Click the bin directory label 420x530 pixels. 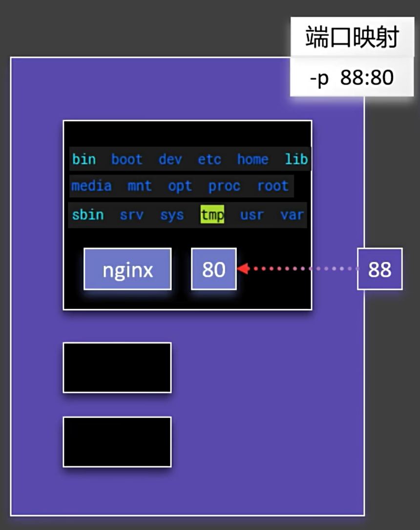[83, 159]
